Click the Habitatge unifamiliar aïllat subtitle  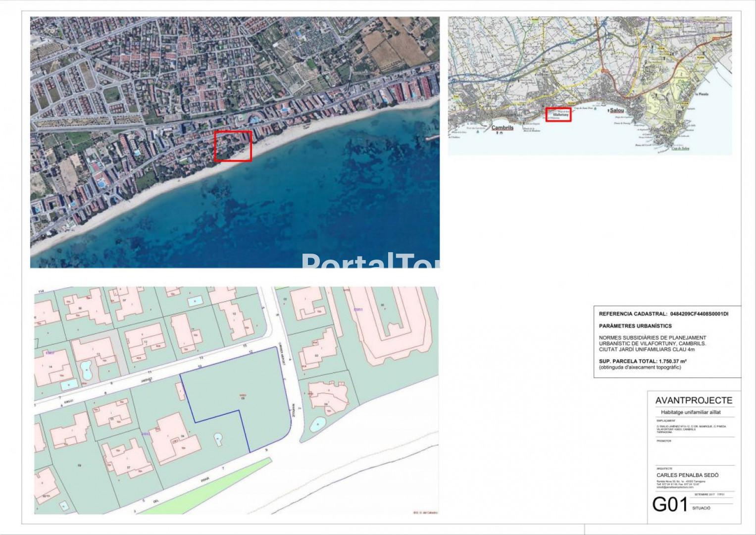[690, 412]
